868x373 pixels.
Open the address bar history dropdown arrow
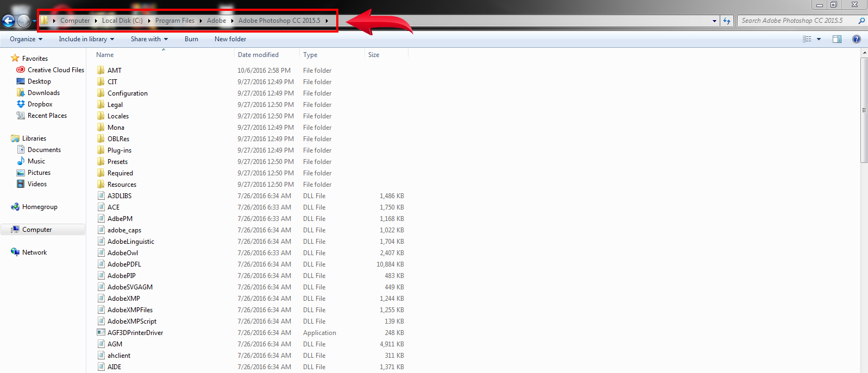(x=714, y=21)
